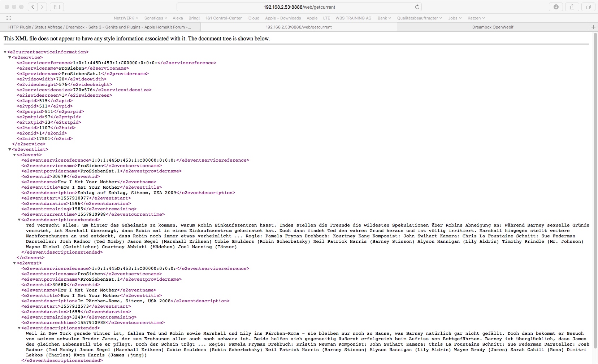Expand the Qualitätsbeauftragter bookmark folder
598x364 pixels.
coord(419,18)
